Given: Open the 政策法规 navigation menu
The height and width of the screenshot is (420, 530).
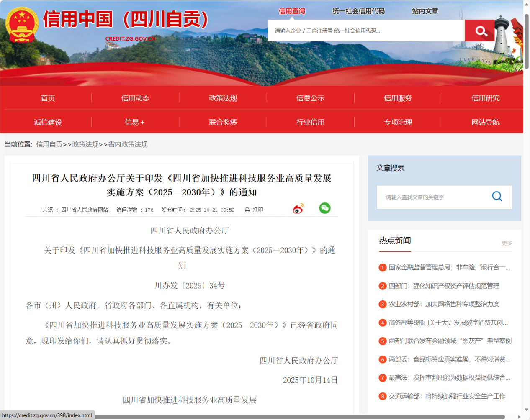Looking at the screenshot, I should click(223, 98).
